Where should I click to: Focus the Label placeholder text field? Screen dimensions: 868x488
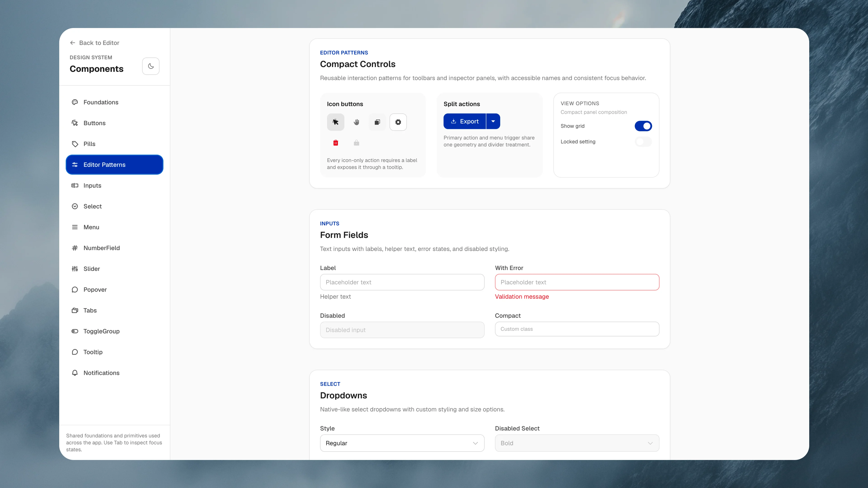pos(402,282)
